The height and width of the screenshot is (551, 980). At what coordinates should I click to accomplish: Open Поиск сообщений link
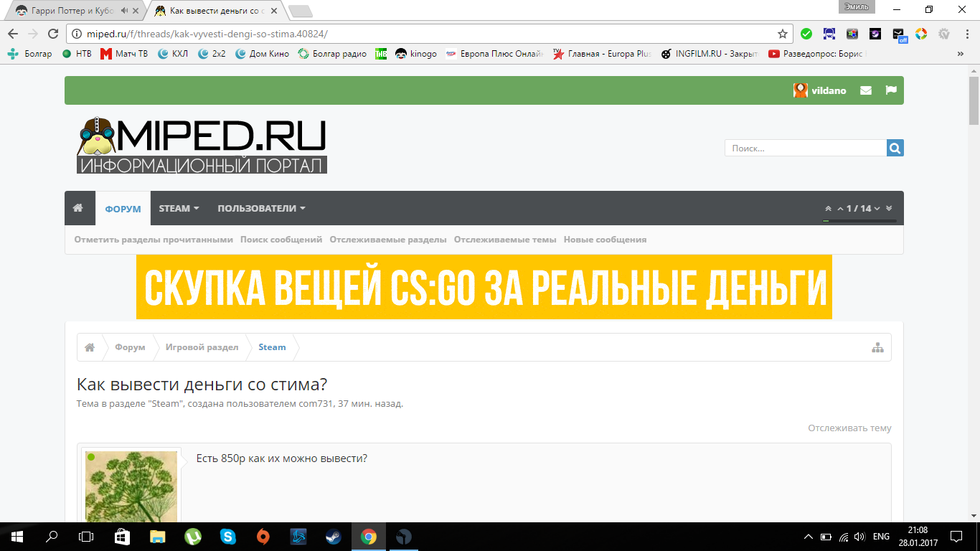tap(281, 240)
